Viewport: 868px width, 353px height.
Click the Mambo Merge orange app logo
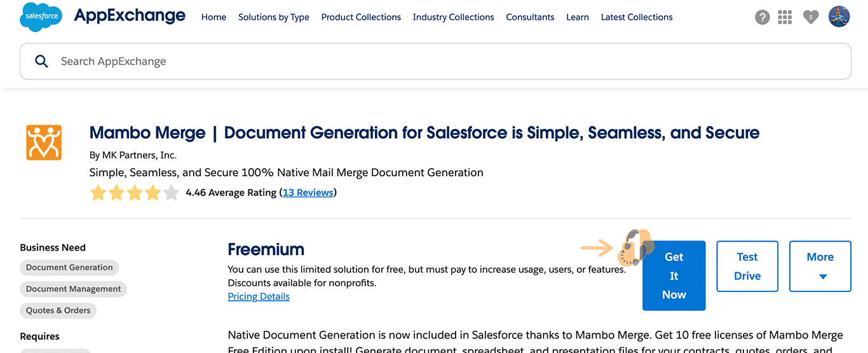coord(44,142)
